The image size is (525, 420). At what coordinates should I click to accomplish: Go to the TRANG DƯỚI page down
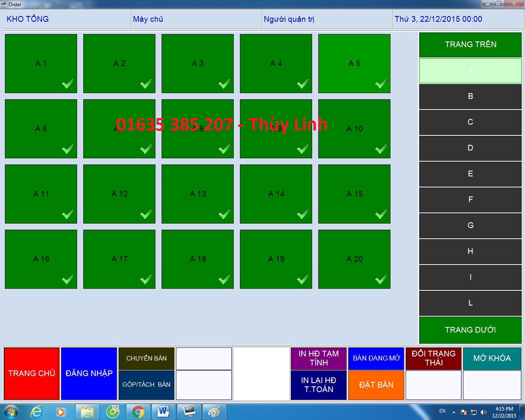(x=470, y=330)
